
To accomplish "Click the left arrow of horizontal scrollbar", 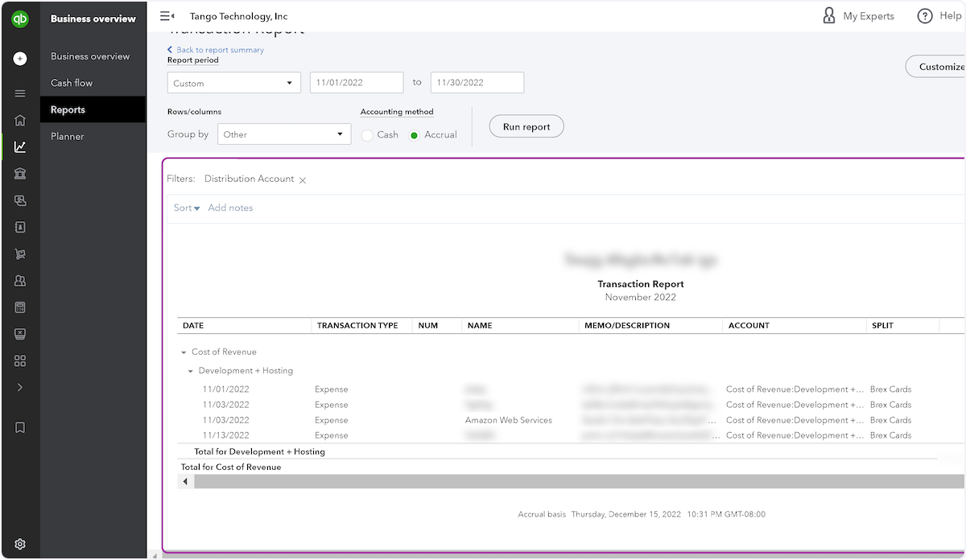I will 185,481.
